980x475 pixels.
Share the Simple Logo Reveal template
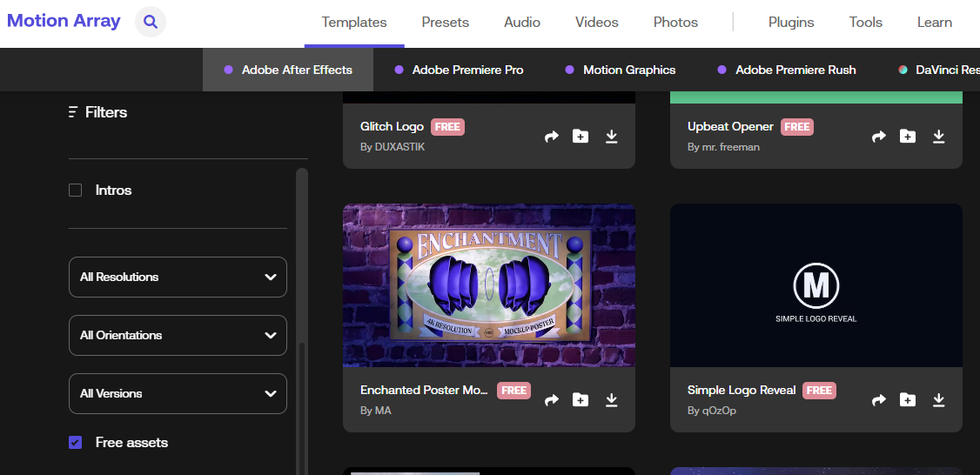[x=879, y=400]
